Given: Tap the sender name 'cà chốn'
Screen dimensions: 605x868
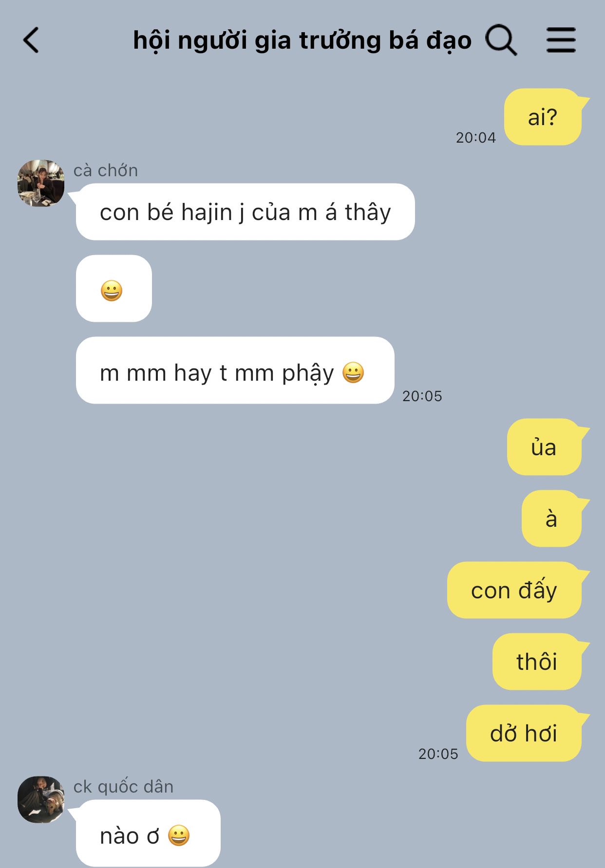Looking at the screenshot, I should click(106, 170).
